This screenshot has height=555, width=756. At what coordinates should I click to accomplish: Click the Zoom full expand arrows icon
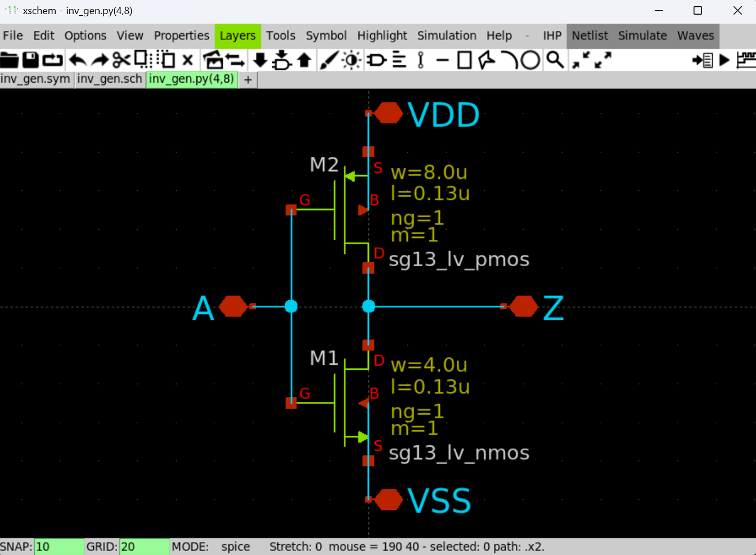tap(603, 60)
